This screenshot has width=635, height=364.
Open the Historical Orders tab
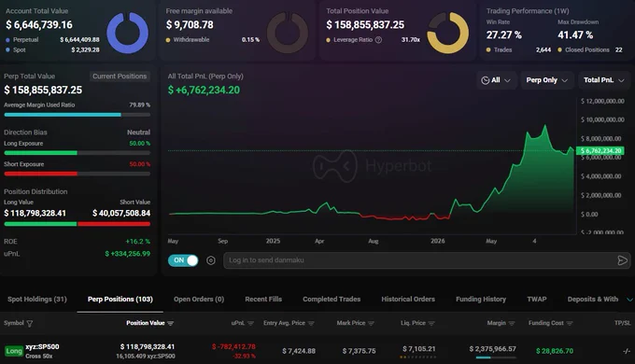(x=408, y=300)
